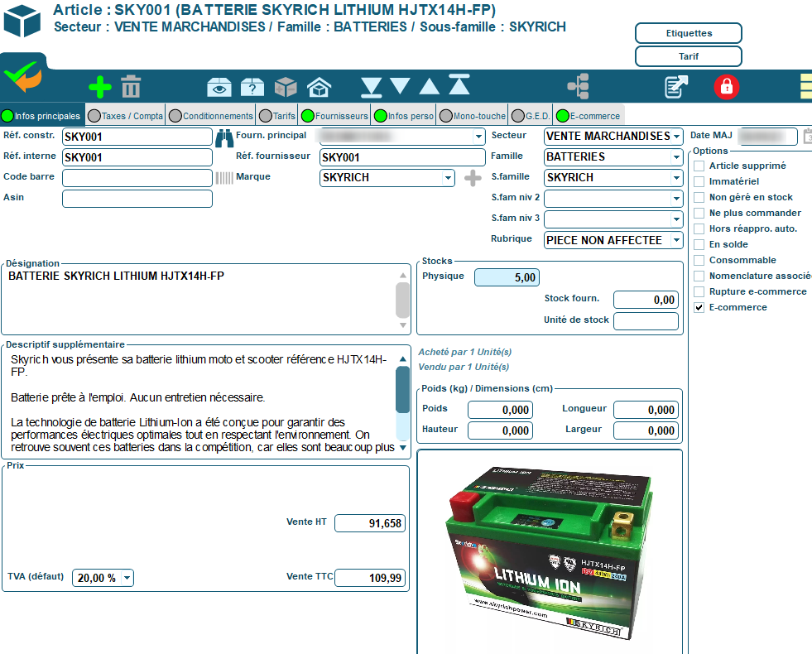Switch to G.E.D. tab
This screenshot has height=654, width=812.
531,116
